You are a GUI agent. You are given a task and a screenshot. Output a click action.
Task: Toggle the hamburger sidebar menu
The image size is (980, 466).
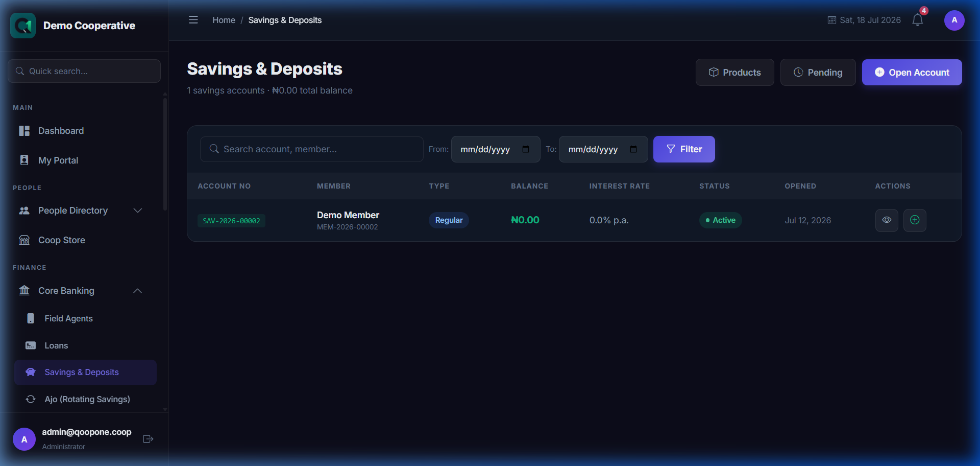tap(193, 20)
